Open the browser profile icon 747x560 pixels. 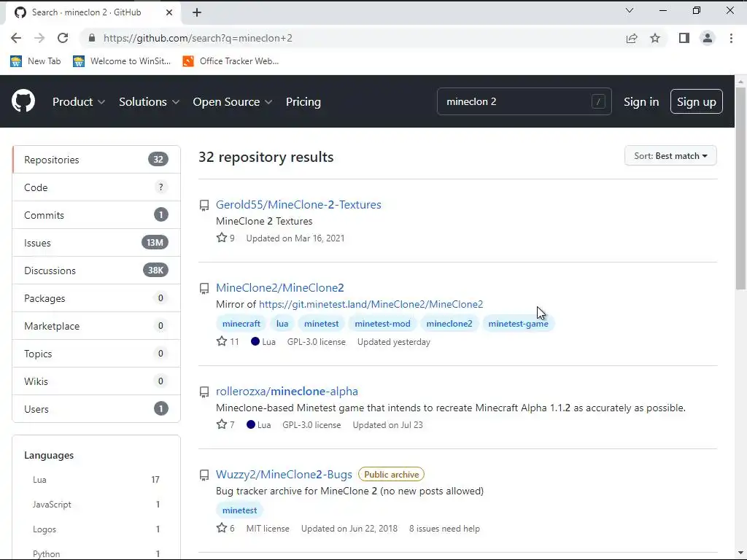pos(708,38)
